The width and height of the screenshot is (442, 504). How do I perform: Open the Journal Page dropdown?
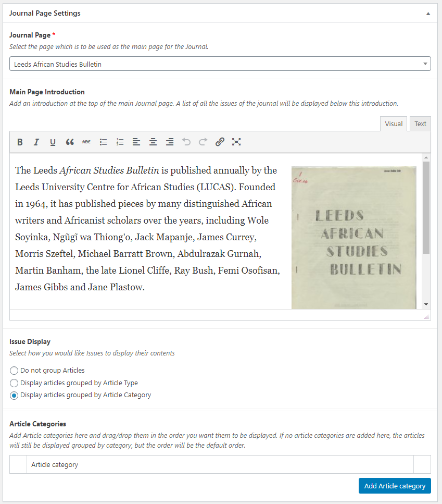point(220,64)
